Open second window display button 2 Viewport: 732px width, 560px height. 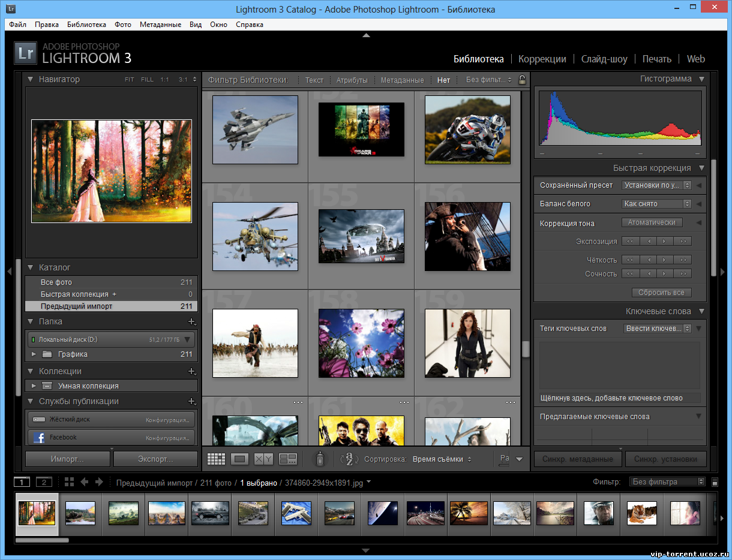pyautogui.click(x=44, y=482)
